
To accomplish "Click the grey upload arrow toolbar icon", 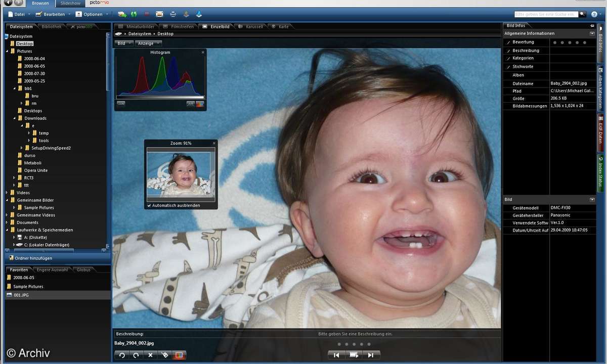I will click(186, 14).
